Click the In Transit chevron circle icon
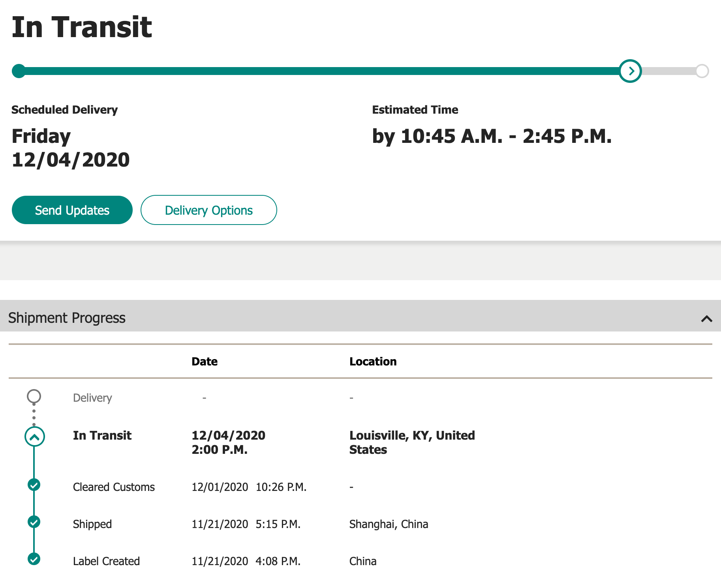This screenshot has height=588, width=721. [x=35, y=437]
